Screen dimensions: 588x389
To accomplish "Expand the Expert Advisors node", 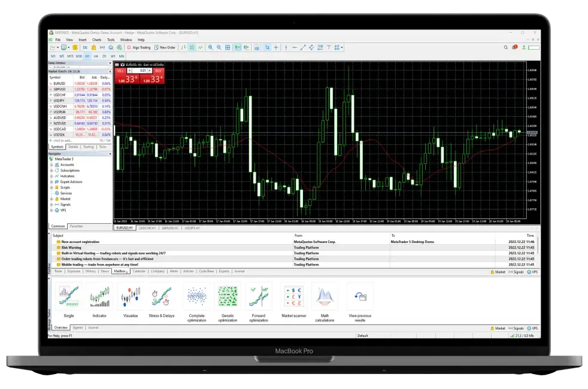I will pyautogui.click(x=51, y=182).
